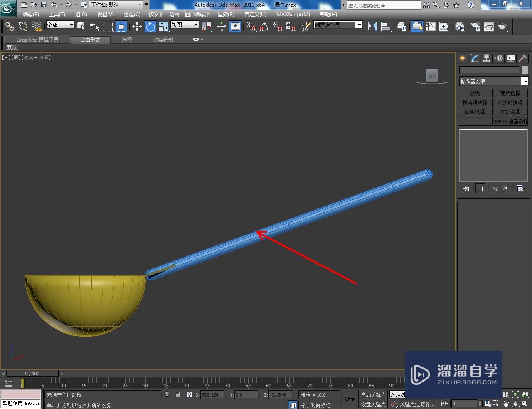Open Select by Name list icon
The width and height of the screenshot is (532, 409).
coord(94,27)
